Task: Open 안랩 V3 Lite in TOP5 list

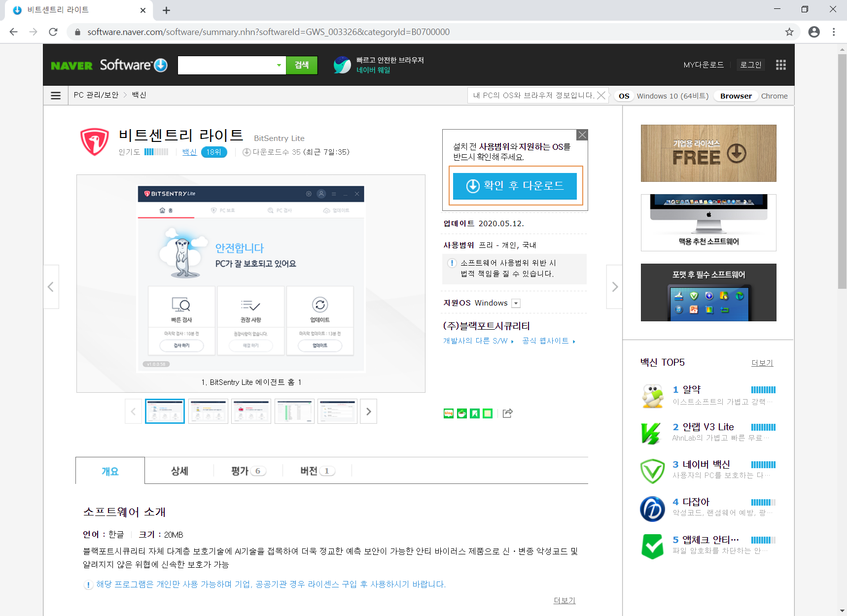Action: click(708, 427)
